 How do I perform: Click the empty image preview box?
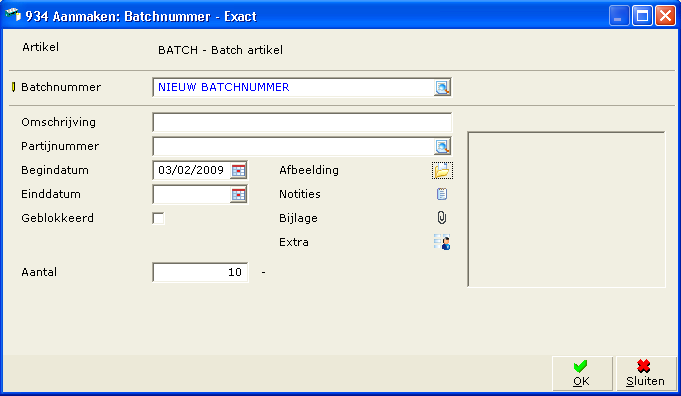566,209
